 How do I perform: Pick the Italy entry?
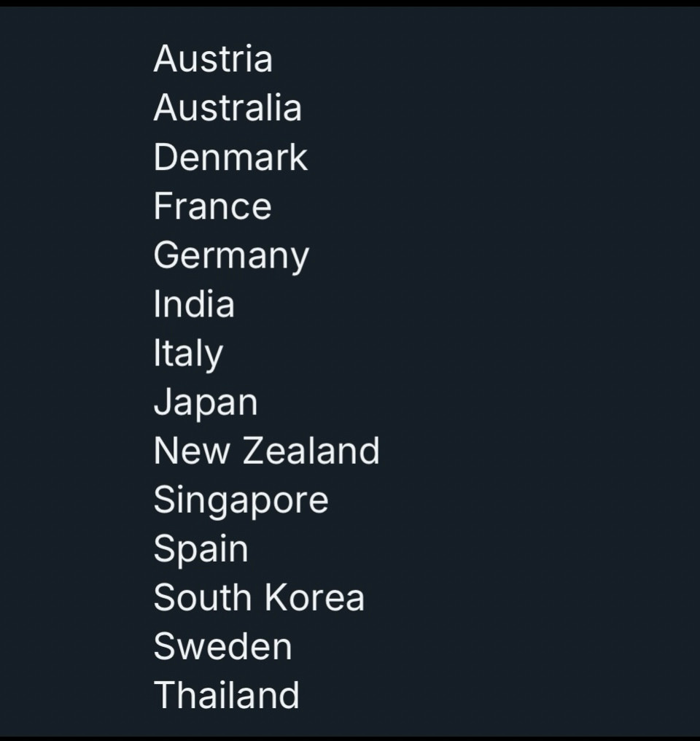188,354
